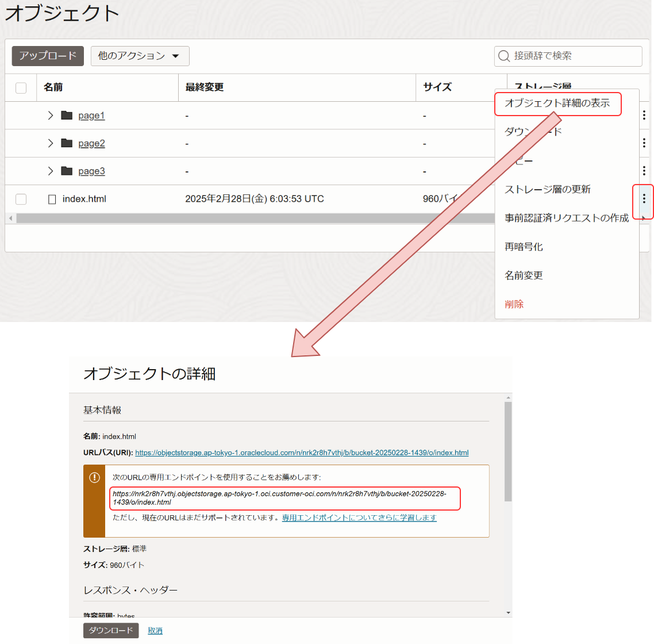The height and width of the screenshot is (644, 654).
Task: Open actions menu for page1 row
Action: pos(644,115)
